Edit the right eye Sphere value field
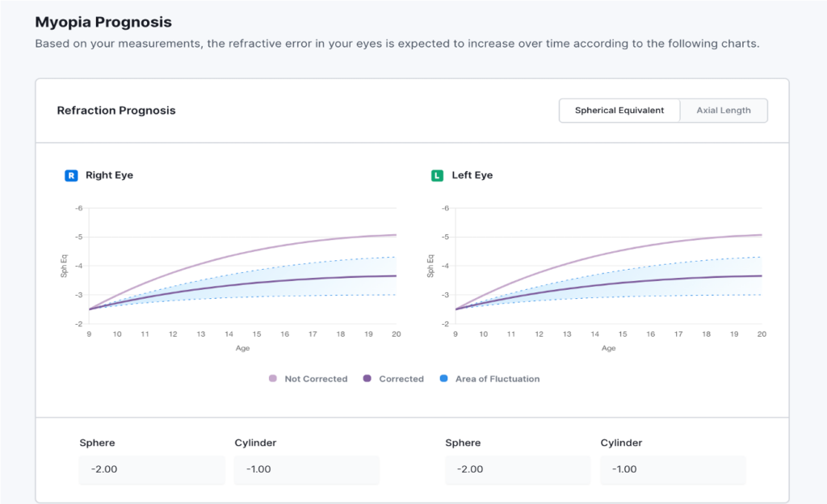 coord(152,469)
